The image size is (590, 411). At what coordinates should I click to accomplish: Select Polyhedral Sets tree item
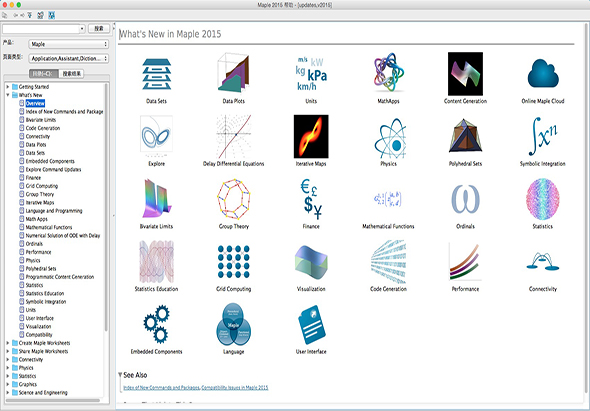(x=41, y=269)
